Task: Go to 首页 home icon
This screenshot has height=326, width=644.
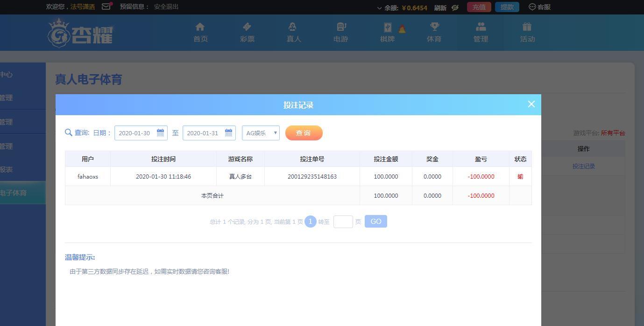Action: click(x=200, y=32)
